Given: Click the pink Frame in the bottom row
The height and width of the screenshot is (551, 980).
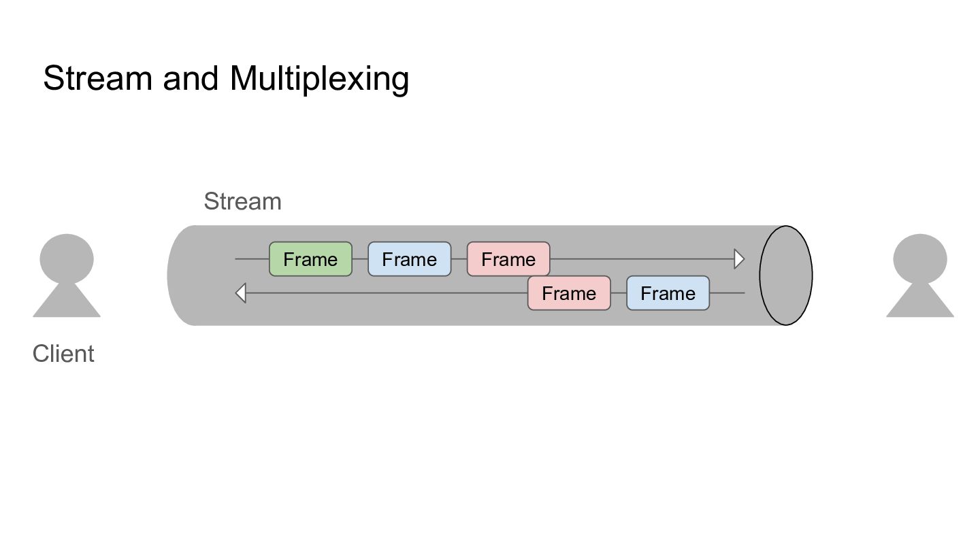Looking at the screenshot, I should (x=569, y=293).
